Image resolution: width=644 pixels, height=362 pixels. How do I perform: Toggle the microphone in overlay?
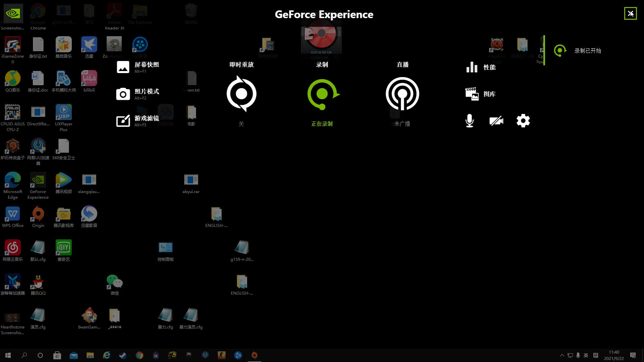click(x=470, y=121)
